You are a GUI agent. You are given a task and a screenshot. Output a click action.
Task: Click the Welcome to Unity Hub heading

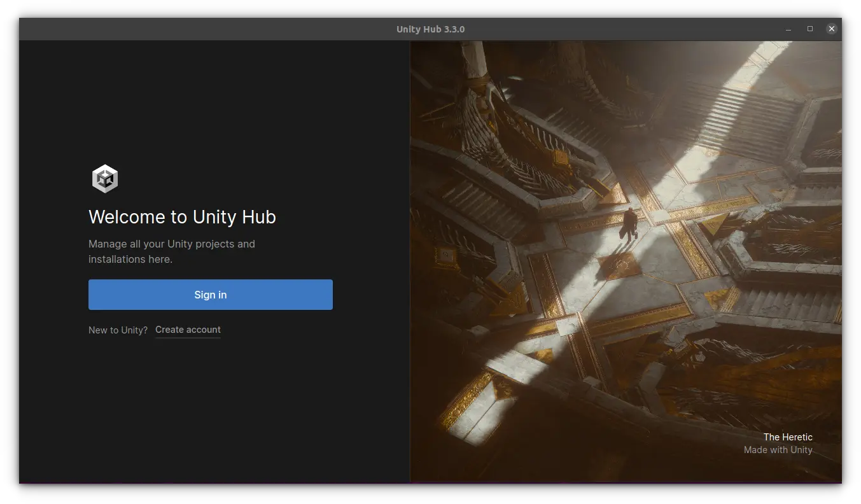tap(182, 217)
